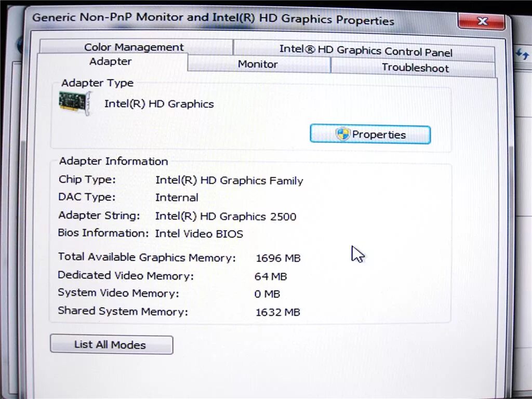This screenshot has width=532, height=399.
Task: Click the Adapter Information group heading
Action: [113, 161]
